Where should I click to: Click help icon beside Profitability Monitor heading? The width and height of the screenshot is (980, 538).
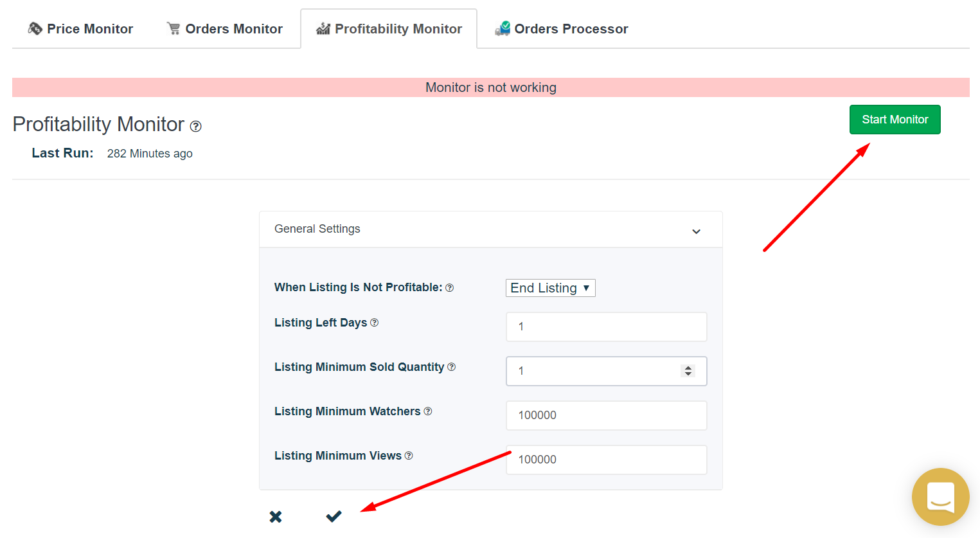tap(196, 127)
